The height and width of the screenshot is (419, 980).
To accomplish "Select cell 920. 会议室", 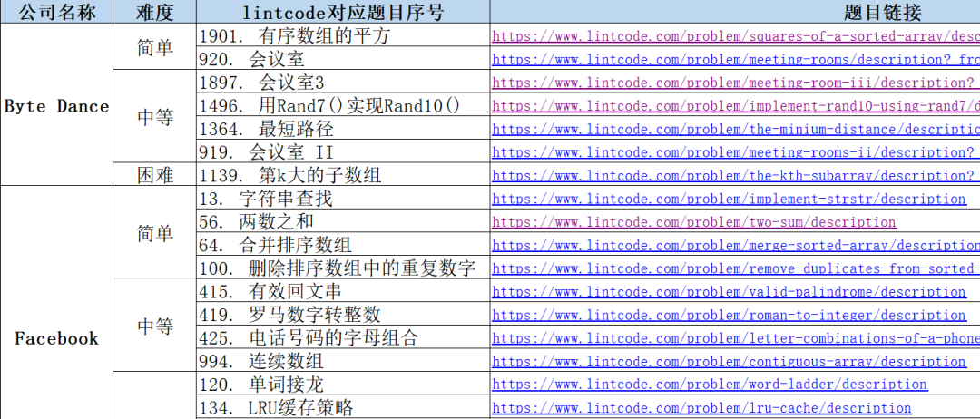I will coord(343,59).
